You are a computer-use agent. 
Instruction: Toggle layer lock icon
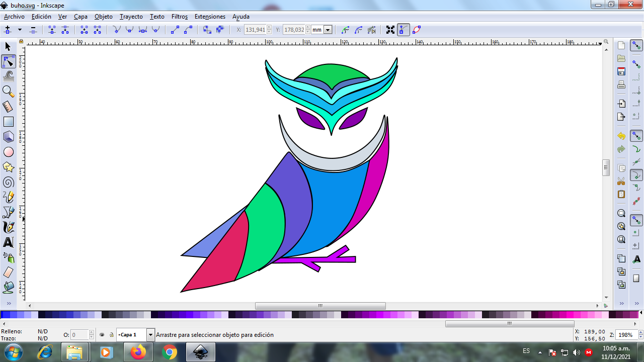[x=111, y=334]
